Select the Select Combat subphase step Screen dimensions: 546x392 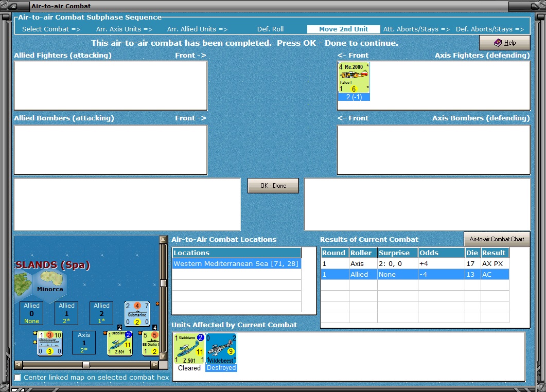pos(51,29)
